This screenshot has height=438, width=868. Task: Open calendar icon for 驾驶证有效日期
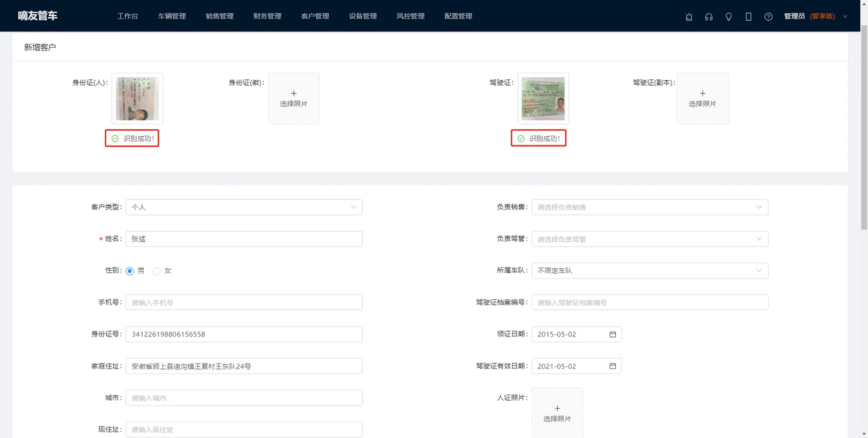612,366
